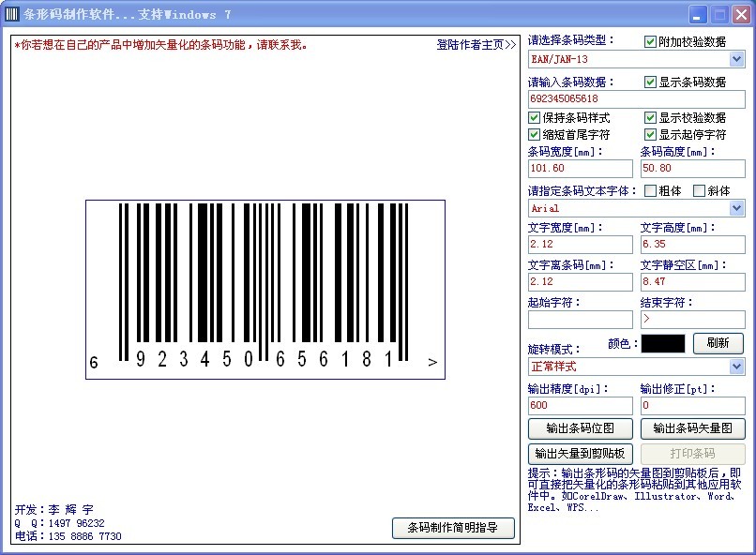Click the 输出精度 dpi input field
The width and height of the screenshot is (756, 555).
[x=580, y=405]
